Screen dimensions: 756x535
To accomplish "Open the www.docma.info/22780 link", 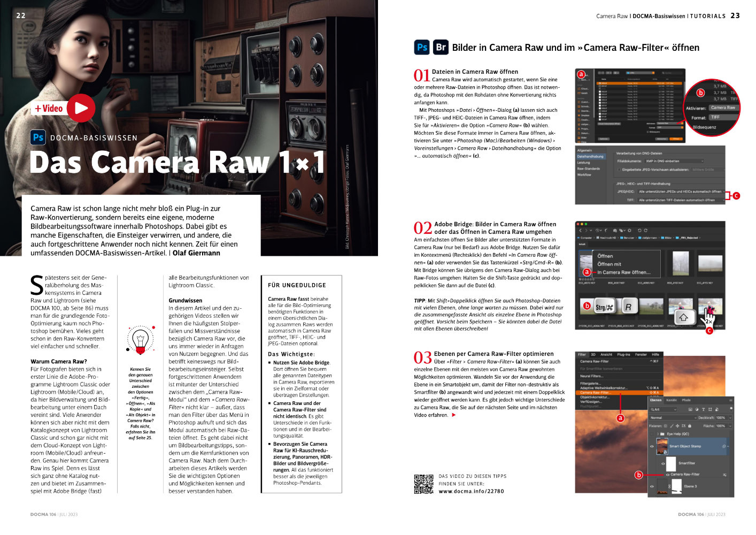I will pos(471,491).
